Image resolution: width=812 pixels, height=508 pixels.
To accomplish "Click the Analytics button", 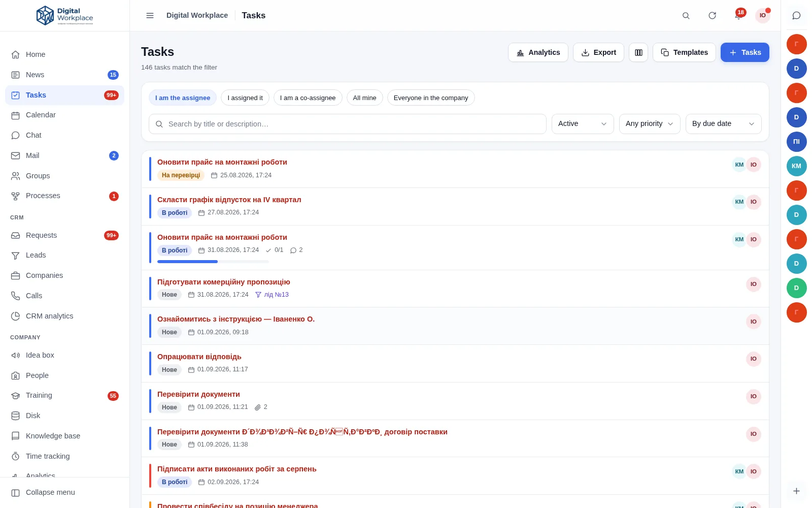I will [x=538, y=52].
